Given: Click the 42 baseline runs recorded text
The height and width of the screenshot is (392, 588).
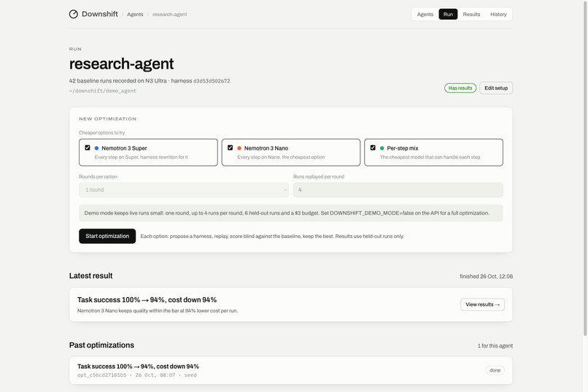Looking at the screenshot, I should point(117,80).
